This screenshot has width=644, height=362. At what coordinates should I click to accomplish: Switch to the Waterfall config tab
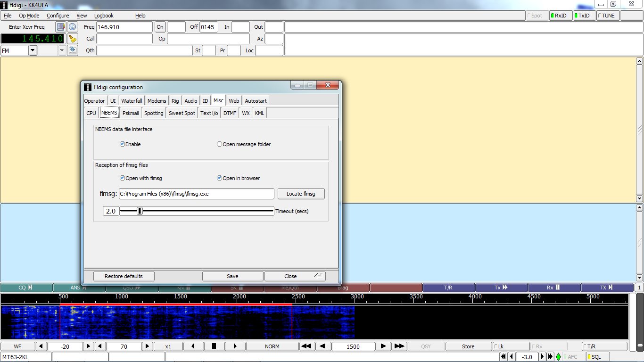[132, 101]
